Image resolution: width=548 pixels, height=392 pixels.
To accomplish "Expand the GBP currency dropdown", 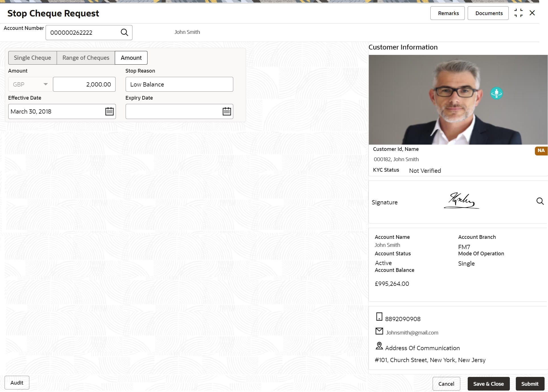I will [45, 84].
